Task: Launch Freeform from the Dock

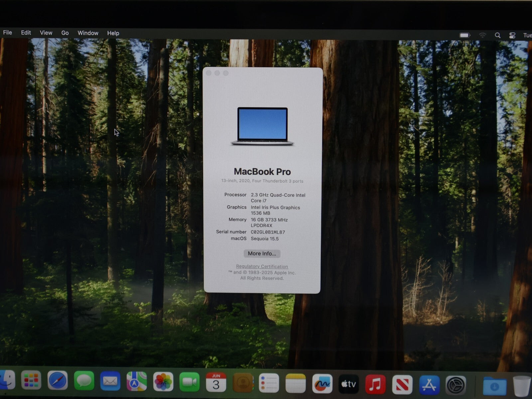Action: [322, 383]
